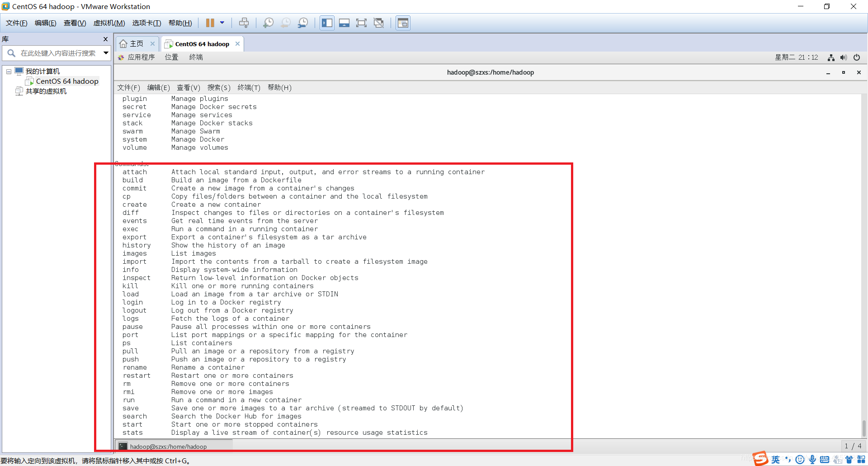Image resolution: width=868 pixels, height=466 pixels.
Task: Click the 1 / 4 workspace switcher
Action: (853, 446)
